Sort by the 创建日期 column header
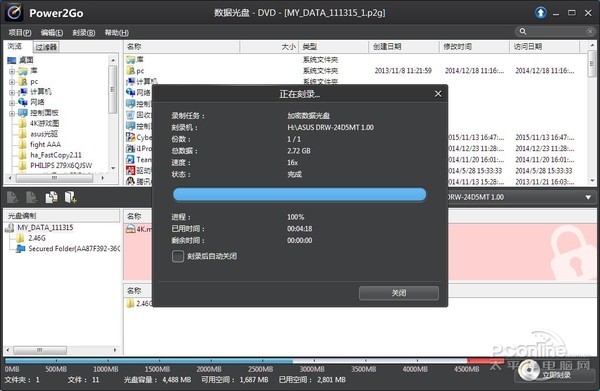 [x=404, y=47]
